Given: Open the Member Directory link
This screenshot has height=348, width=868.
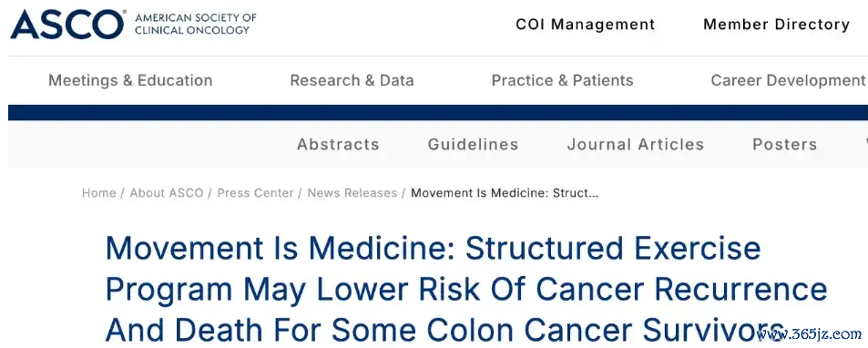Looking at the screenshot, I should point(776,25).
